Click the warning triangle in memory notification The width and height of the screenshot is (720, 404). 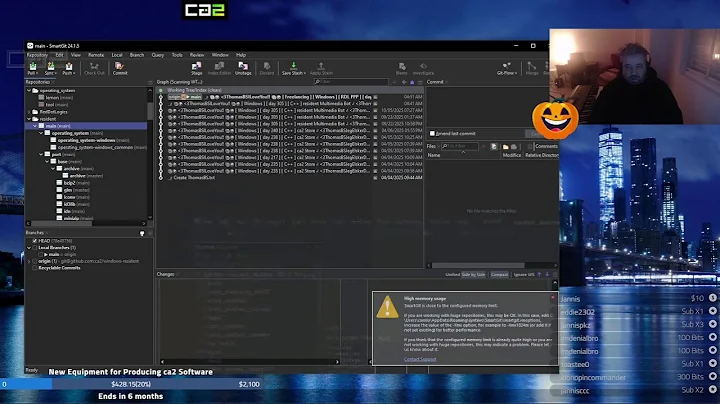pyautogui.click(x=388, y=307)
